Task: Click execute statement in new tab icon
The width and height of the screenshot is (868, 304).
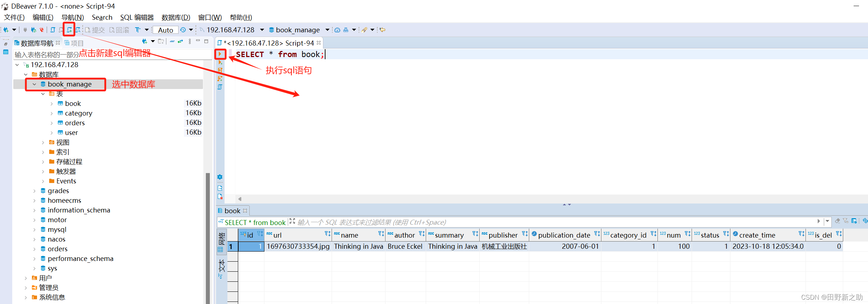Action: coord(220,62)
